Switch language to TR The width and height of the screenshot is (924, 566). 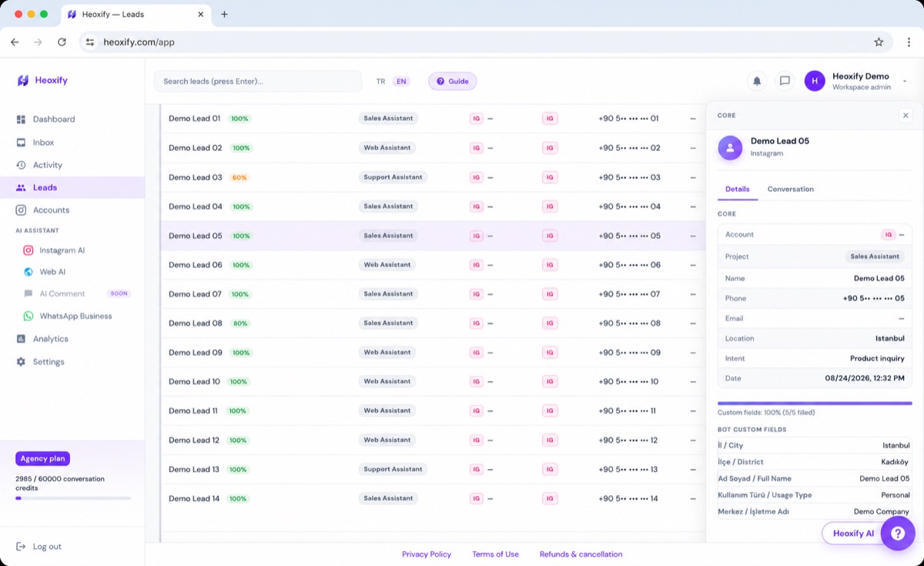(380, 81)
